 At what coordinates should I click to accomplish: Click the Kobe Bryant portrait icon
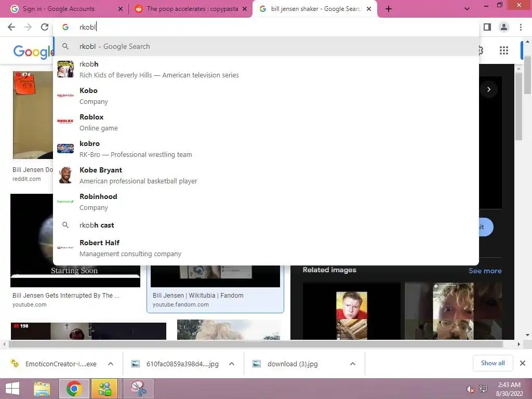tap(65, 175)
